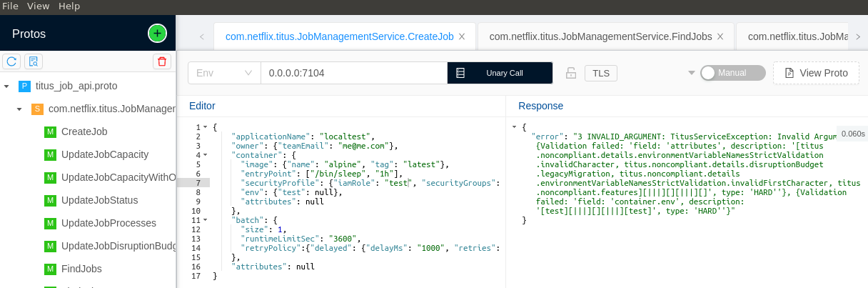Screen dimensions: 868x288
Task: Click the M icon beside UpdateJobCapacity
Action: tap(50, 155)
